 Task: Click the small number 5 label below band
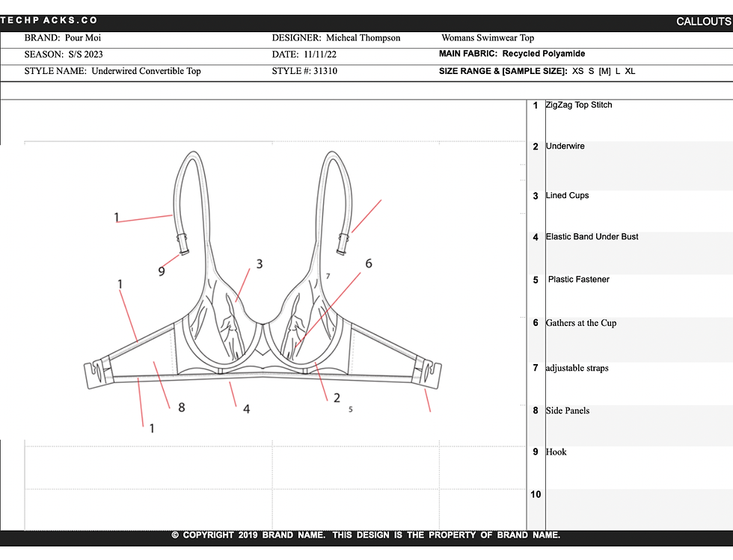(351, 410)
